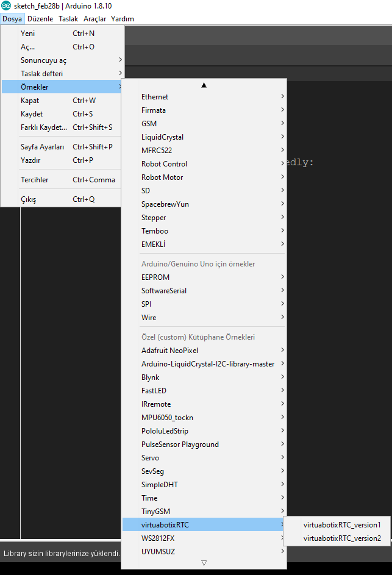Load virtuabotixRTC_version1 example
Image resolution: width=392 pixels, height=575 pixels.
tap(337, 525)
